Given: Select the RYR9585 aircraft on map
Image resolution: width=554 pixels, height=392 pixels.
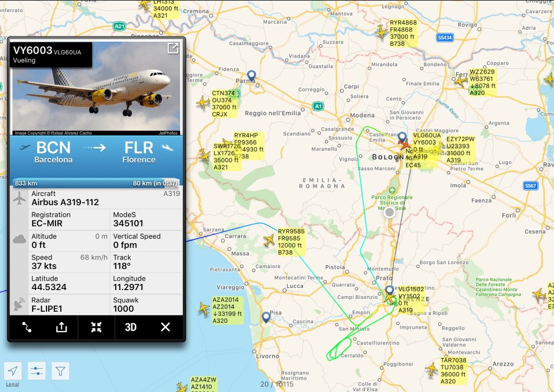Looking at the screenshot, I should 269,240.
